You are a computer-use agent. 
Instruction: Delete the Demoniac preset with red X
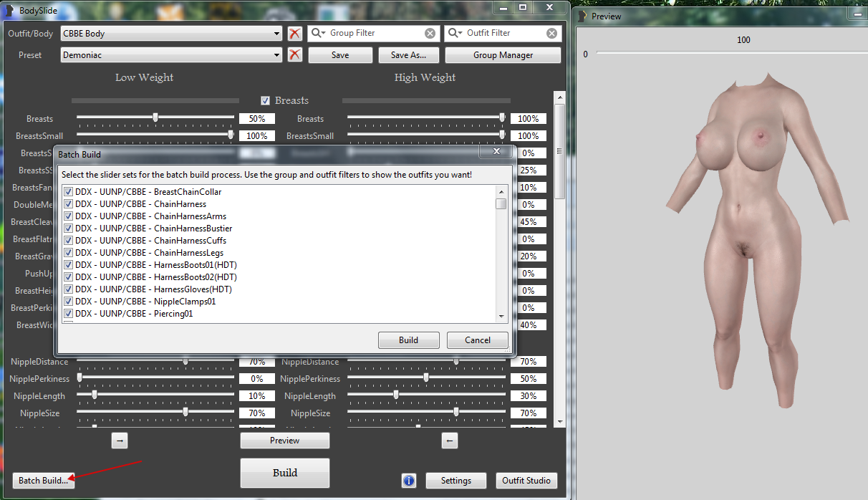point(294,55)
